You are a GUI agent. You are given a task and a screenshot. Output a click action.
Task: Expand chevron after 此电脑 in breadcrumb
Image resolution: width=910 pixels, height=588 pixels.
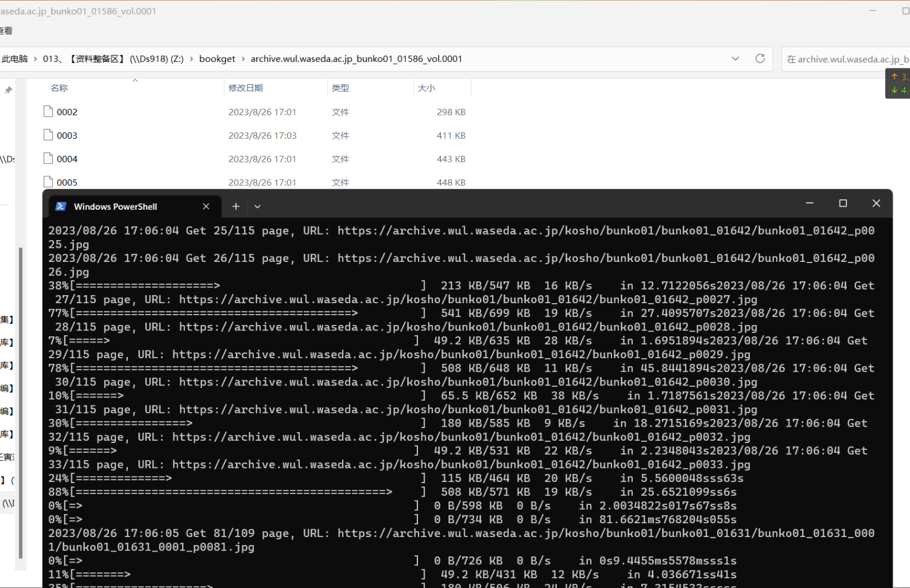pyautogui.click(x=36, y=59)
